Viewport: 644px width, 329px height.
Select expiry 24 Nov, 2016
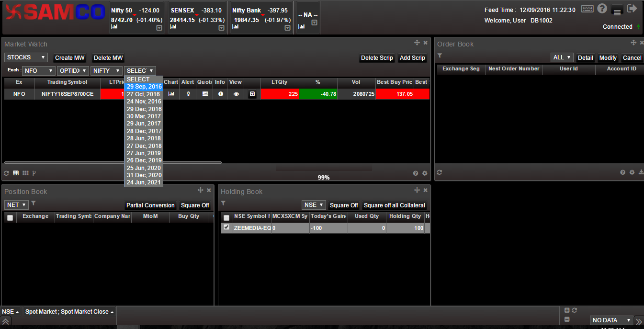click(144, 102)
